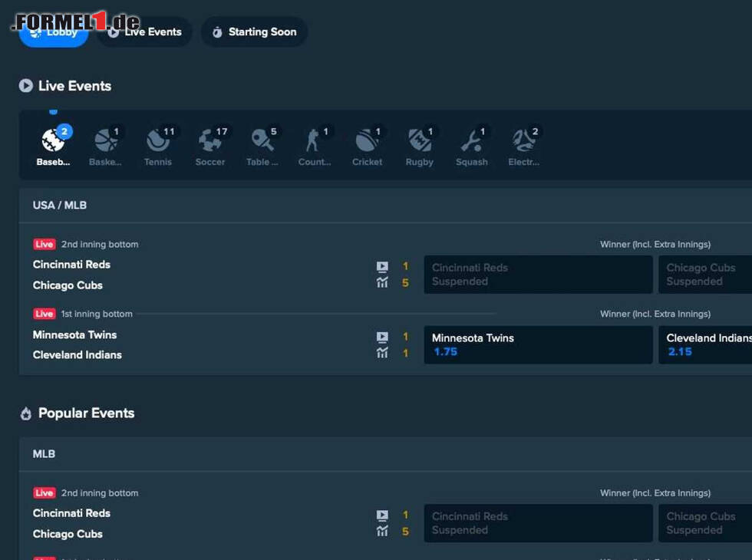Open live stream icon in Popular Events MLB

(x=382, y=516)
